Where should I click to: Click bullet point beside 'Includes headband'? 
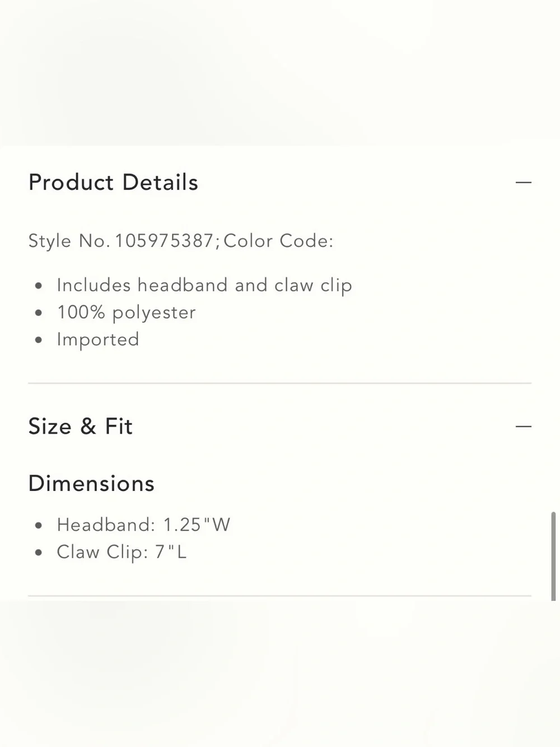coord(38,286)
